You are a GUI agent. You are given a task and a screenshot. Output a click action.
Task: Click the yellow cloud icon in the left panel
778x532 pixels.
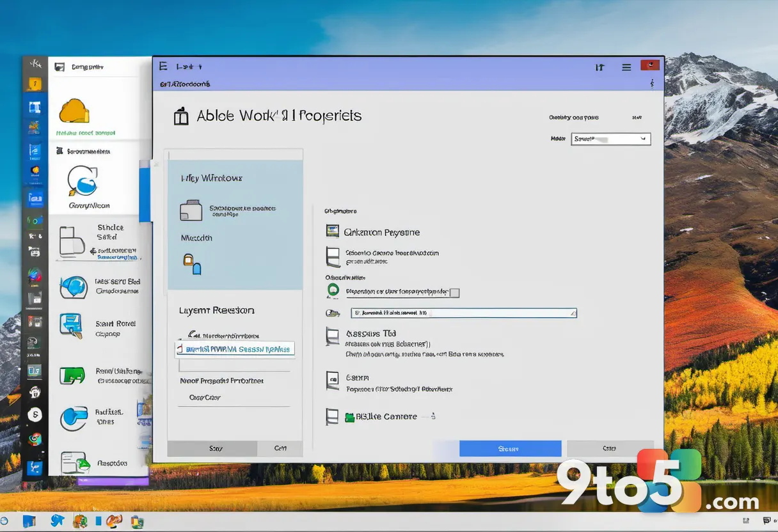tap(74, 111)
